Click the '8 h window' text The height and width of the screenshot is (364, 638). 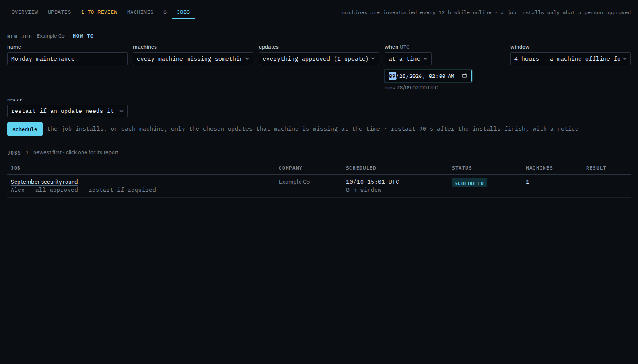click(x=364, y=190)
